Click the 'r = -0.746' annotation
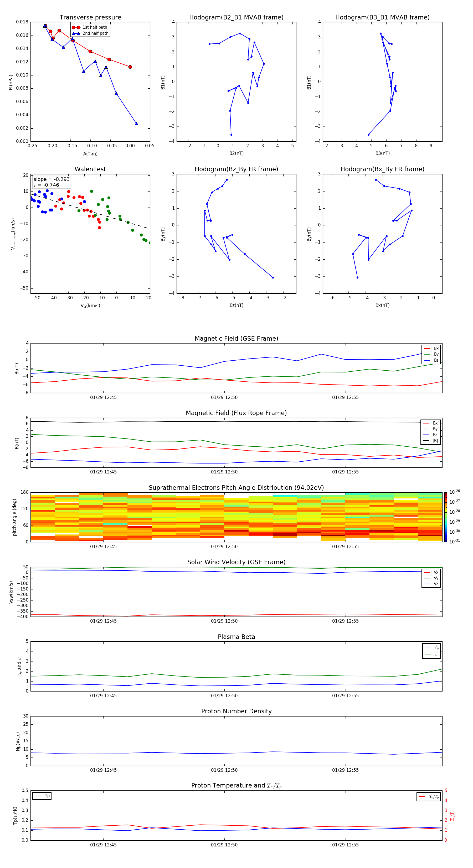This screenshot has width=473, height=868. coord(47,185)
